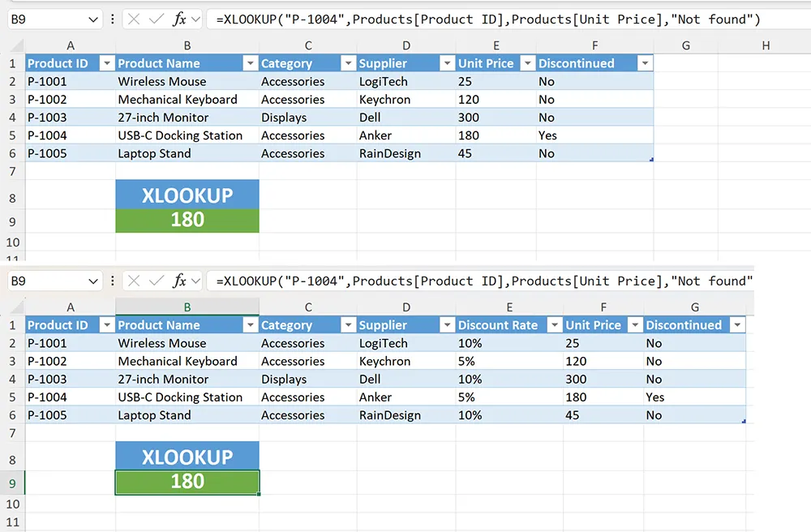Click Insert Function fx in top formula bar
The image size is (811, 532).
pyautogui.click(x=180, y=19)
